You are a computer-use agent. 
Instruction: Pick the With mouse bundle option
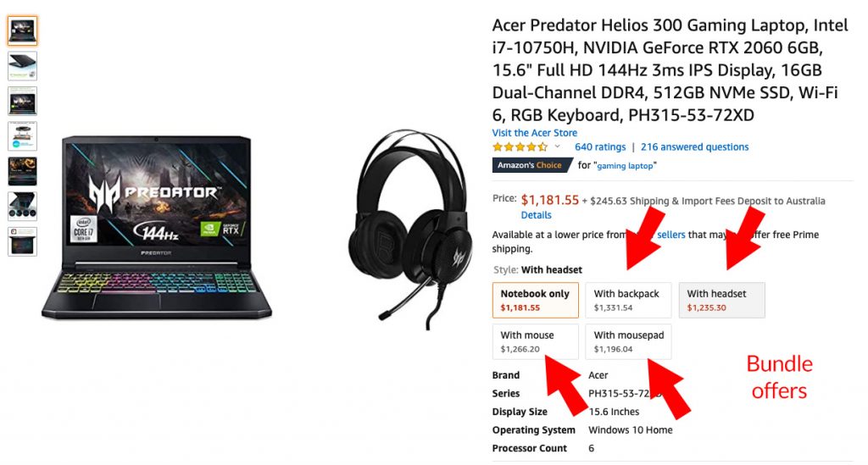pos(536,341)
